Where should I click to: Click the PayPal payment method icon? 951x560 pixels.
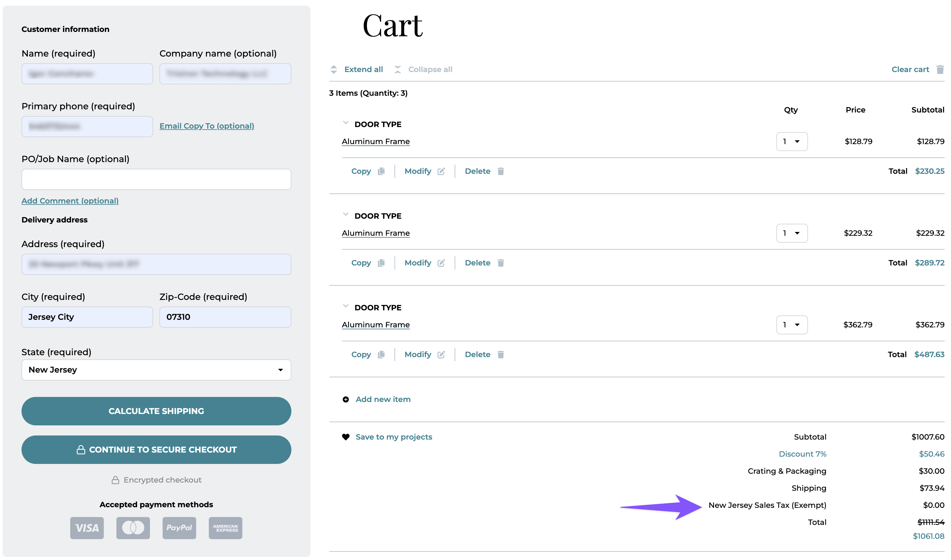coord(179,528)
